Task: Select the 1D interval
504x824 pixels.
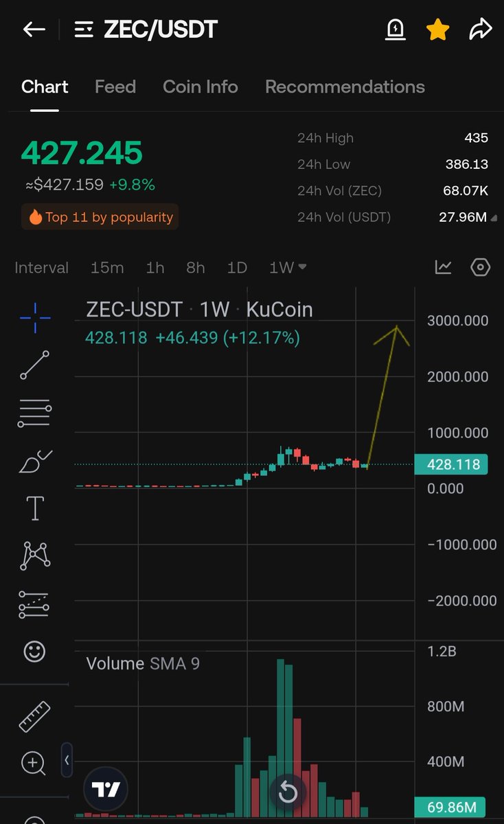Action: pyautogui.click(x=237, y=268)
